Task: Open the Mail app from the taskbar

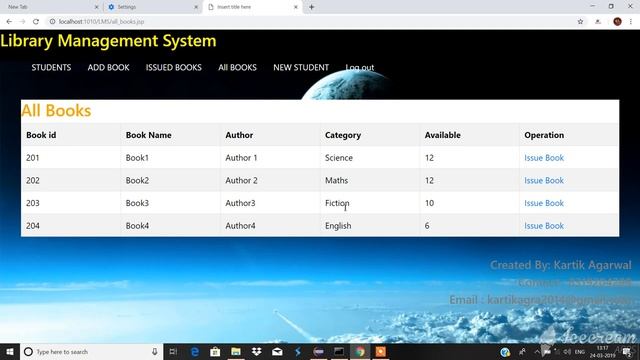Action: click(x=277, y=352)
